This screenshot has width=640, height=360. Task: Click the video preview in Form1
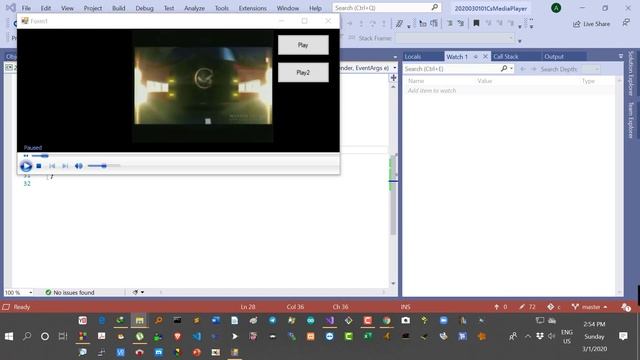point(203,86)
